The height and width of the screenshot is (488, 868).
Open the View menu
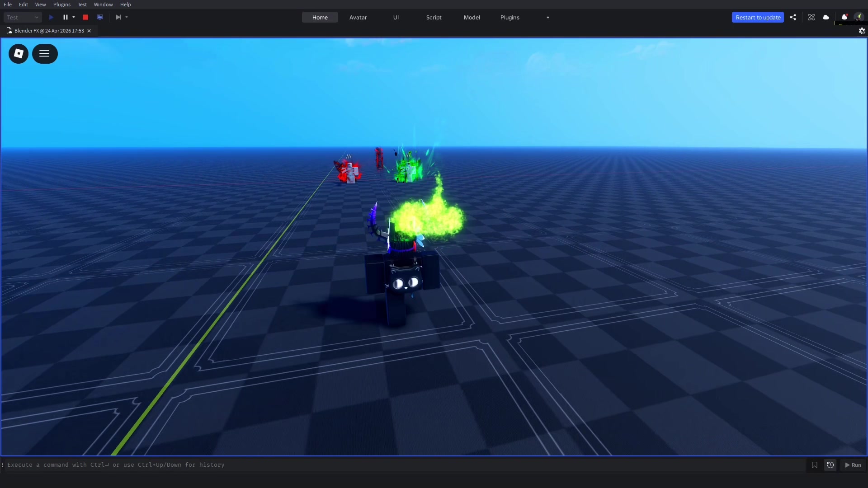(x=41, y=5)
